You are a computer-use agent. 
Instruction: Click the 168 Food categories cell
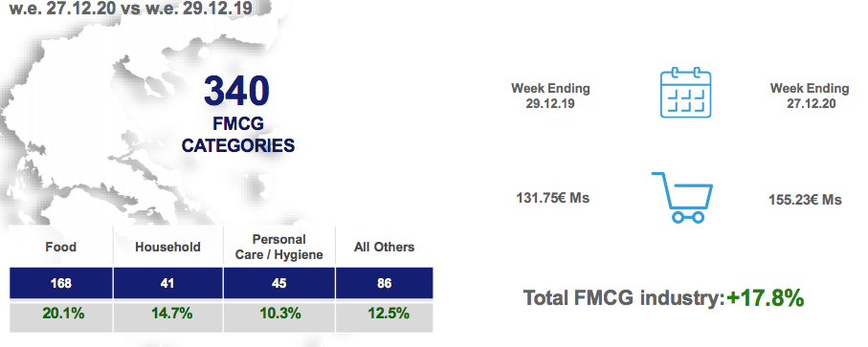(x=61, y=284)
